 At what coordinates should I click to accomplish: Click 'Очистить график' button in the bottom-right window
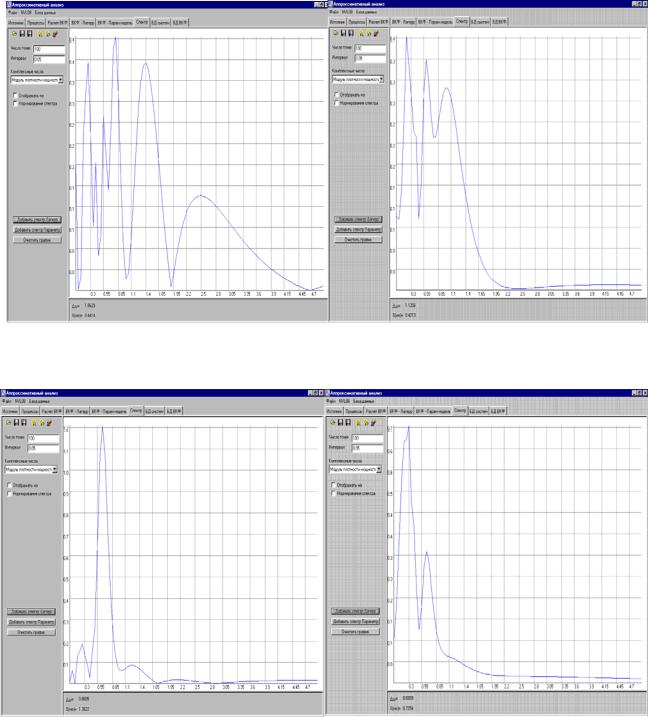click(x=355, y=631)
